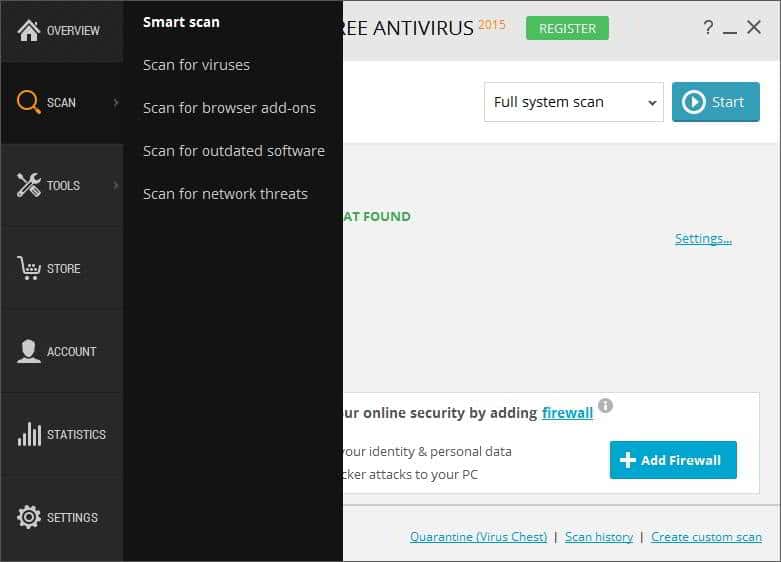The width and height of the screenshot is (781, 562).
Task: Click the green Register button
Action: pyautogui.click(x=567, y=28)
